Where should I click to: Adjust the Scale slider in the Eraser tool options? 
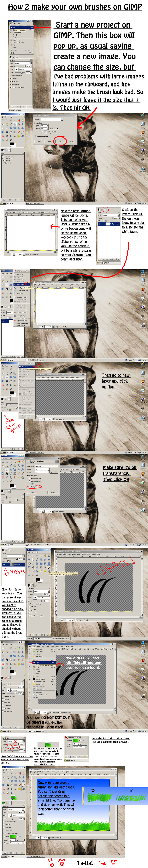tap(12, 693)
